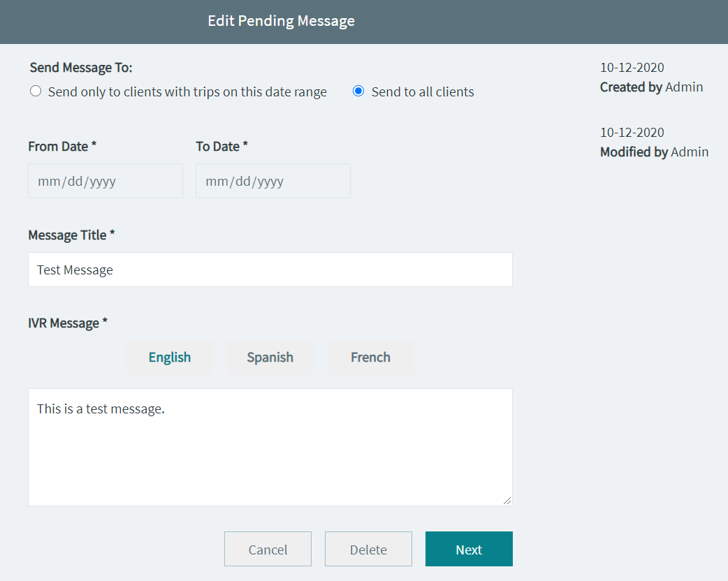Focus the Message Title text box
The height and width of the screenshot is (581, 728).
[x=270, y=270]
